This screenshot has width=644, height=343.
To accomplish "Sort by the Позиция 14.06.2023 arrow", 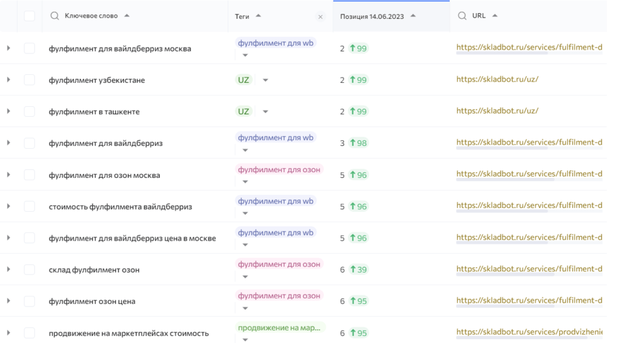I will [x=413, y=16].
